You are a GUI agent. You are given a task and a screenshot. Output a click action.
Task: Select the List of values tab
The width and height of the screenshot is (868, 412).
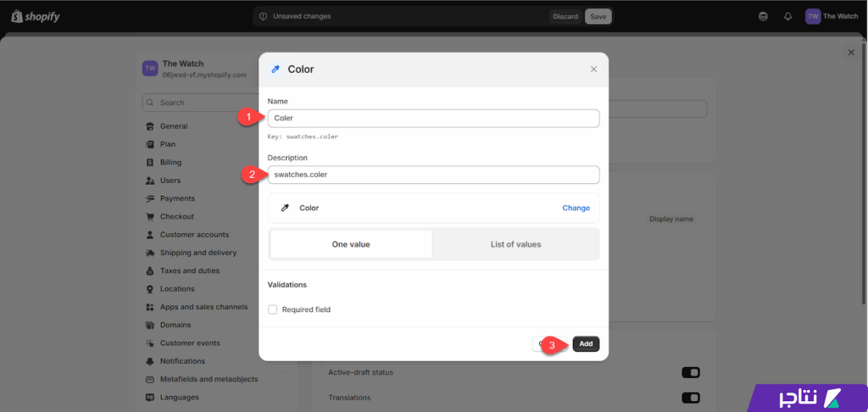[x=515, y=244]
